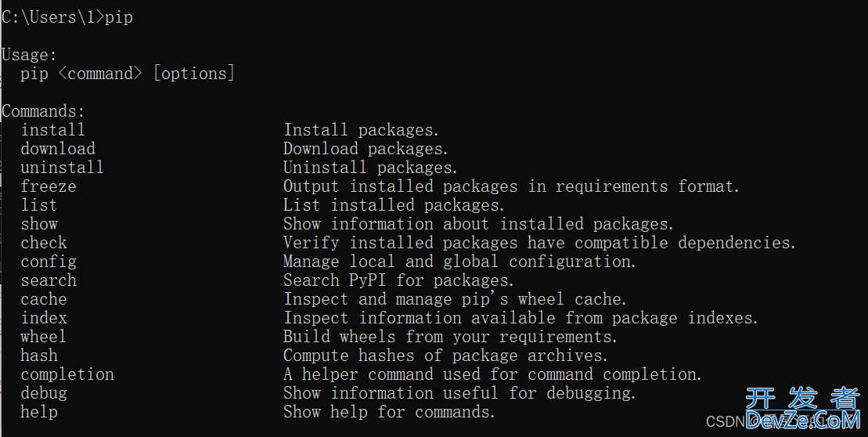Image resolution: width=868 pixels, height=437 pixels.
Task: Click 'Build wheels from your requirements.'
Action: point(450,338)
